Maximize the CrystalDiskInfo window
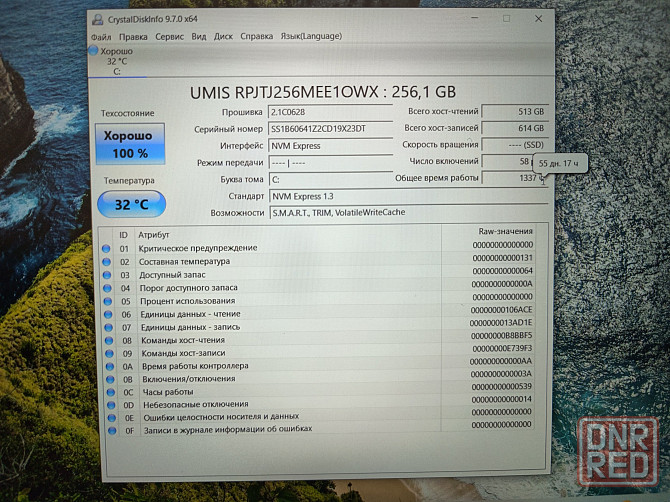670x502 pixels. pyautogui.click(x=506, y=18)
